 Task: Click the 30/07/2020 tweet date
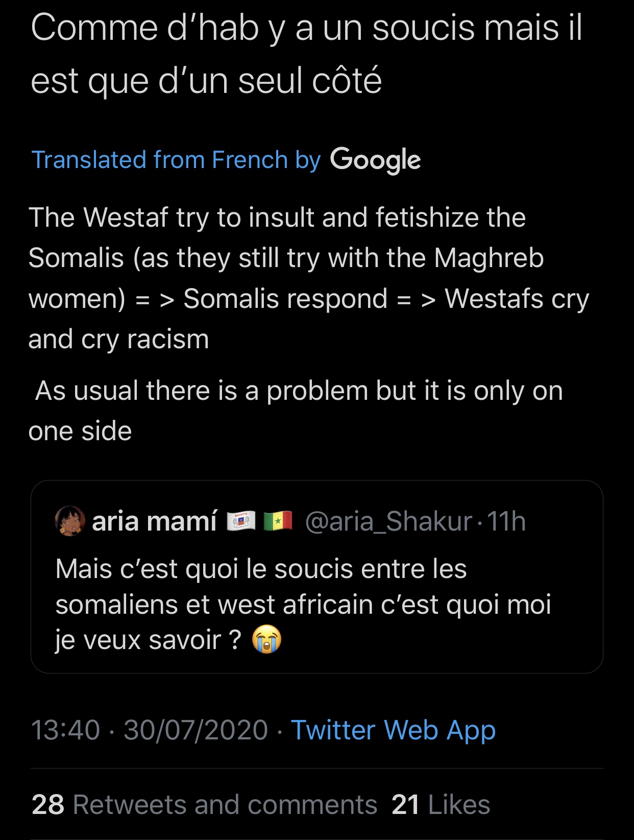(x=196, y=730)
